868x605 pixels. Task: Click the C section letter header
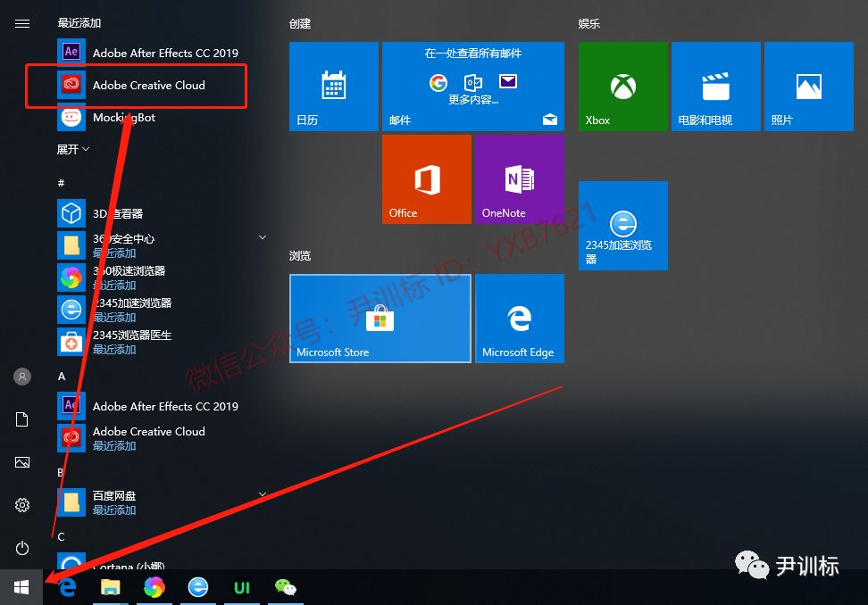tap(61, 536)
